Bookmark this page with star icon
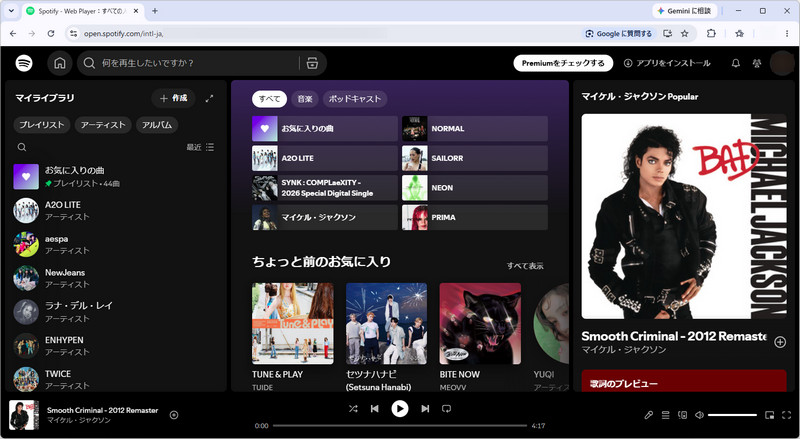This screenshot has height=439, width=800. point(685,33)
